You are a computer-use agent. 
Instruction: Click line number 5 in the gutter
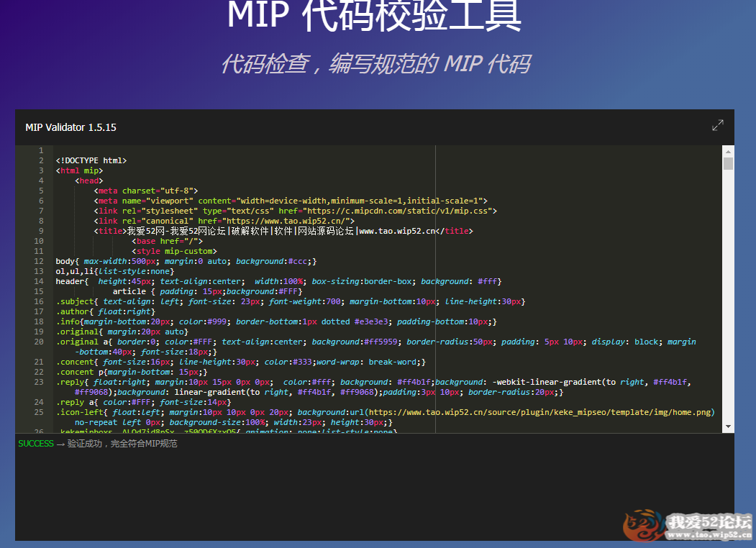pyautogui.click(x=41, y=191)
